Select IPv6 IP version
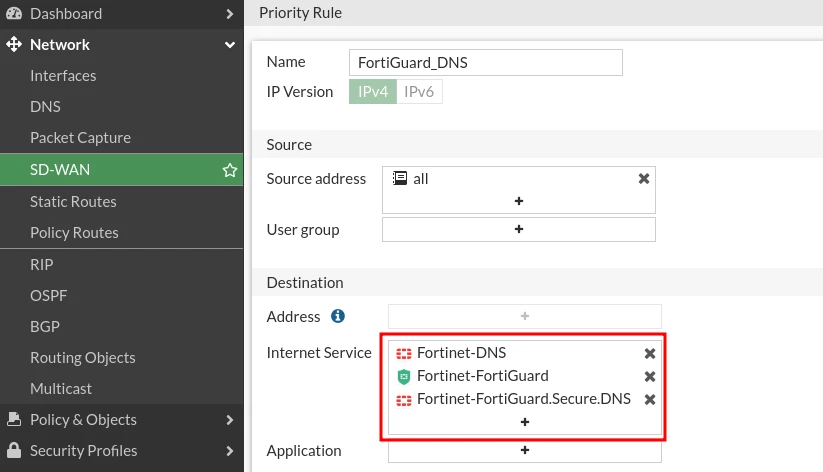The height and width of the screenshot is (472, 823). pos(419,91)
